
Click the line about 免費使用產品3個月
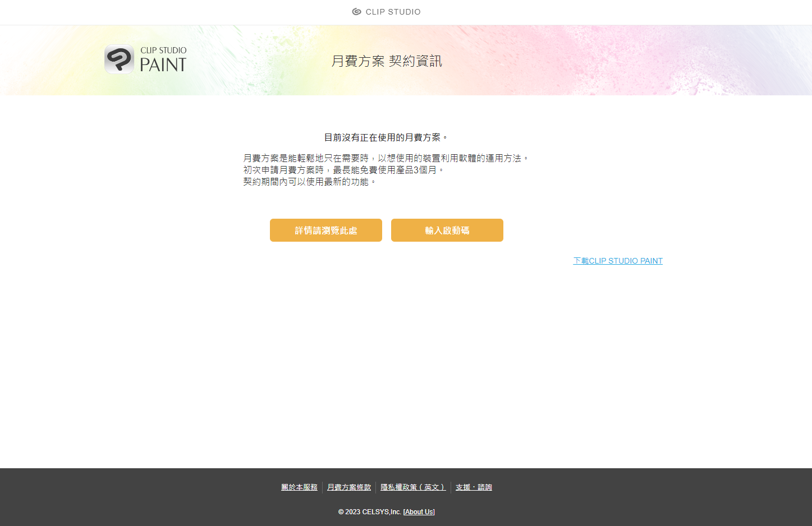(x=344, y=170)
